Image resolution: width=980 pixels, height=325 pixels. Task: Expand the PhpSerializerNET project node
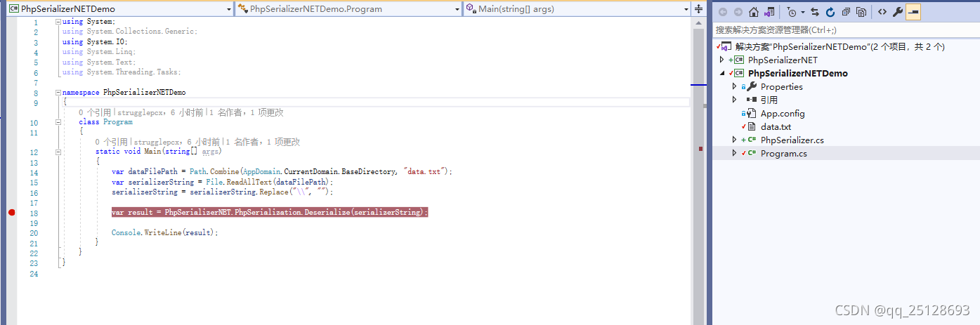pos(721,60)
